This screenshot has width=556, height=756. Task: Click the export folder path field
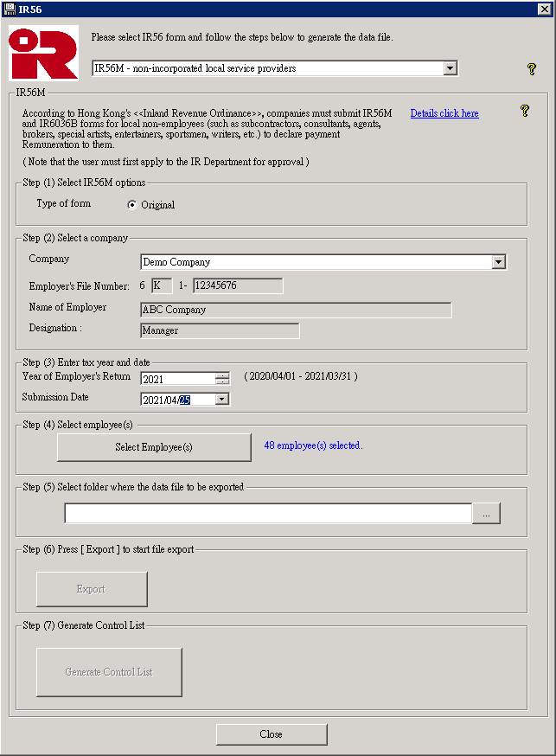(268, 514)
